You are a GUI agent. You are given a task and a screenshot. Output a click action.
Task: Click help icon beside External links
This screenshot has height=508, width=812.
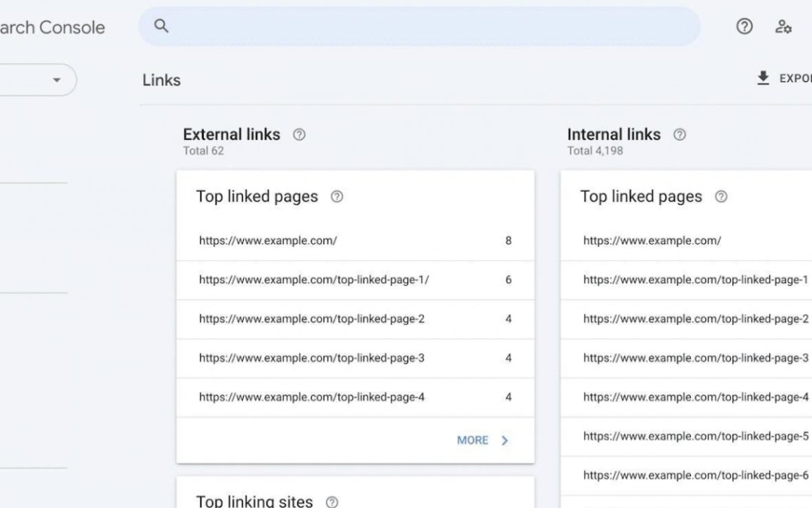[x=298, y=135]
